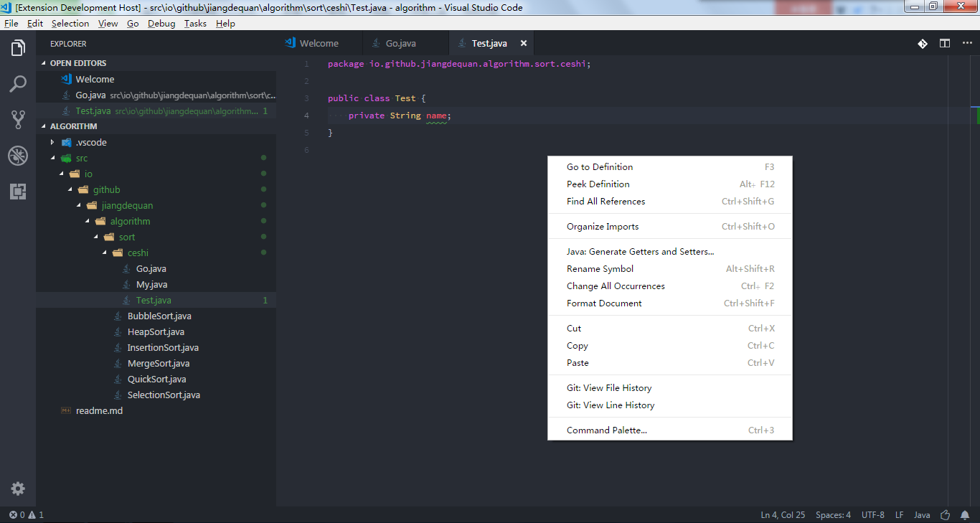Switch to the Go.java tab
This screenshot has height=523, width=980.
(405, 44)
